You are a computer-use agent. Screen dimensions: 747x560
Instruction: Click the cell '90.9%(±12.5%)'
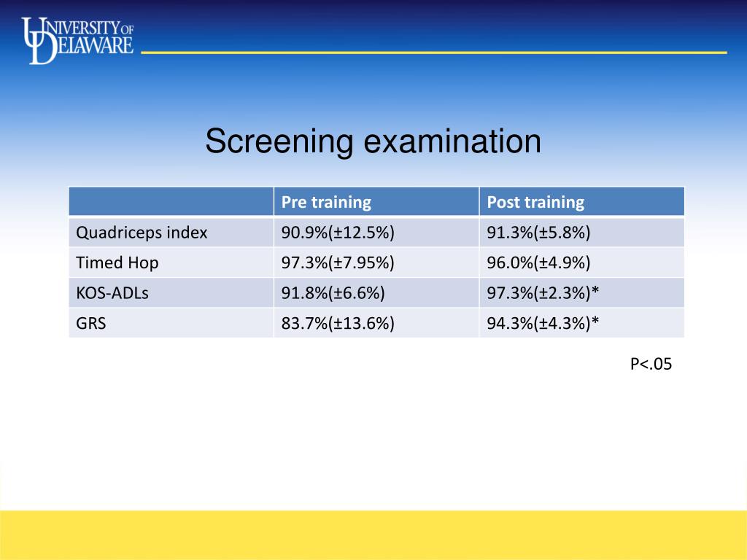coord(376,233)
